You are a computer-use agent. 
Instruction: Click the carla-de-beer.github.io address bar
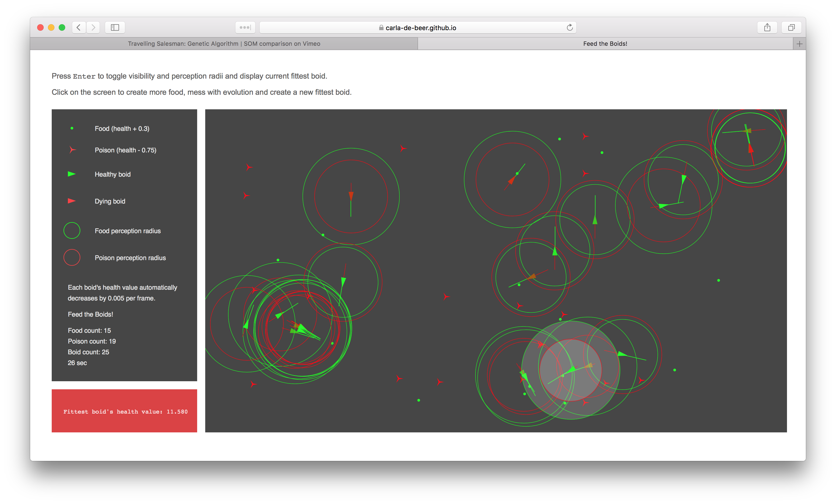click(x=417, y=28)
